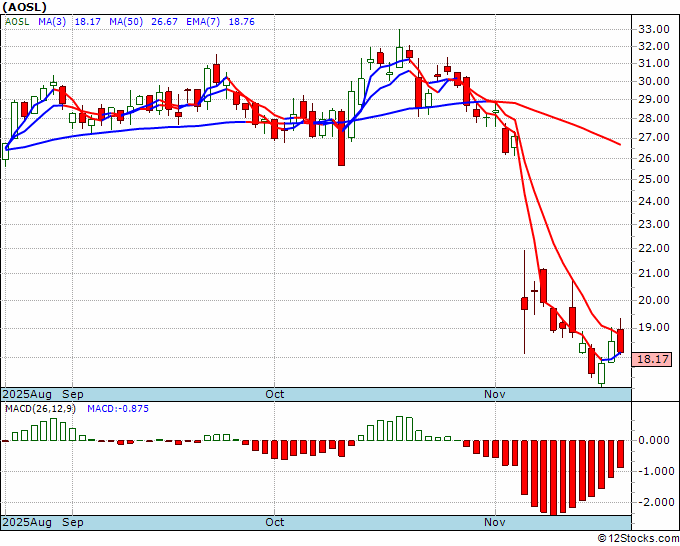This screenshot has height=546, width=680.
Task: Click the MA(3) value 18.17 in legend
Action: (88, 22)
